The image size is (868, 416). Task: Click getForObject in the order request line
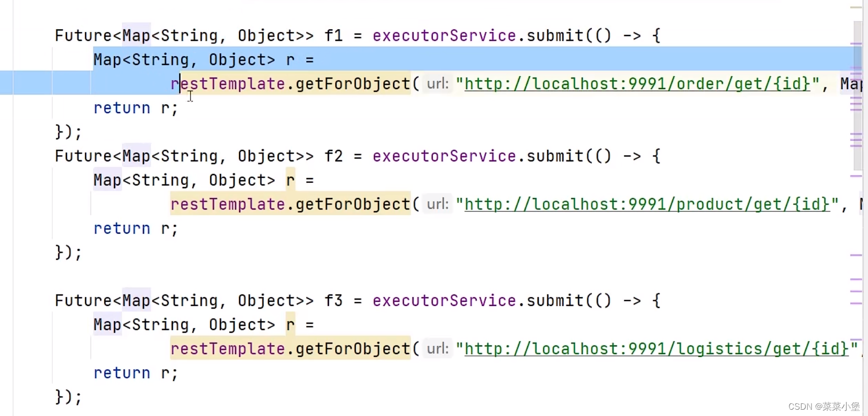[353, 84]
